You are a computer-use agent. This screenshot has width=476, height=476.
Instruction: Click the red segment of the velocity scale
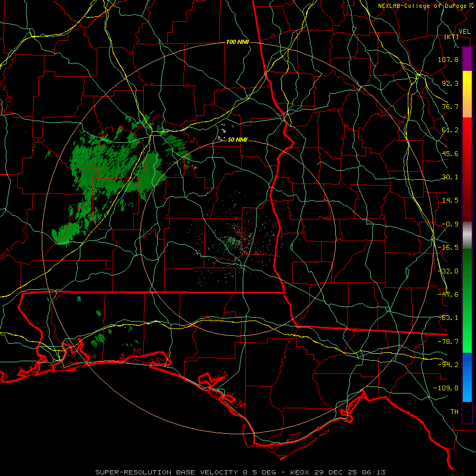click(467, 169)
